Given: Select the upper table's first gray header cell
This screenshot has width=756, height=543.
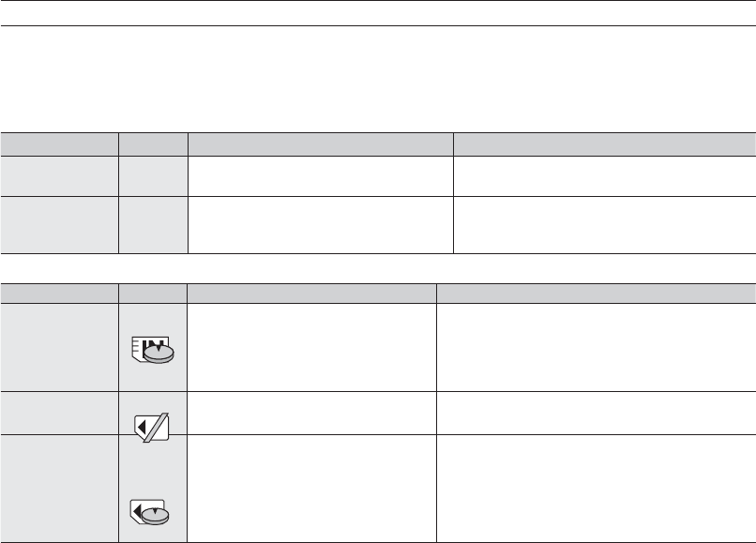Looking at the screenshot, I should [59, 143].
